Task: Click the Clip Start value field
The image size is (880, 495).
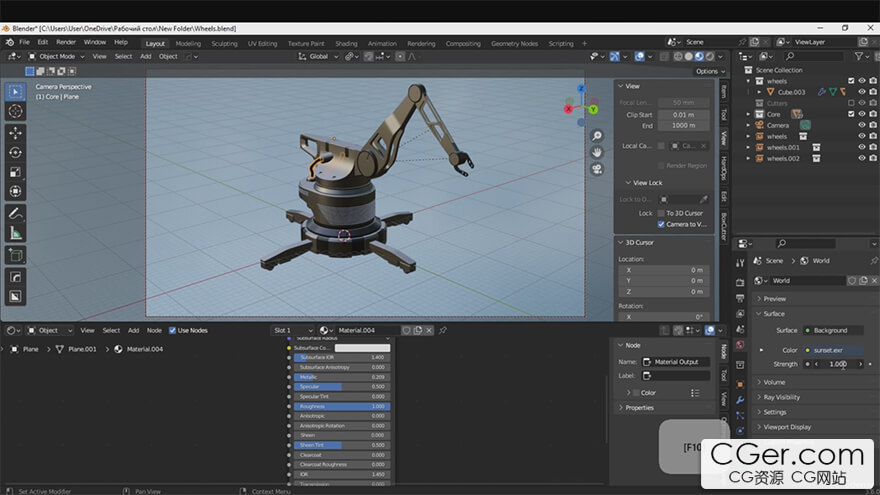Action: click(x=683, y=115)
